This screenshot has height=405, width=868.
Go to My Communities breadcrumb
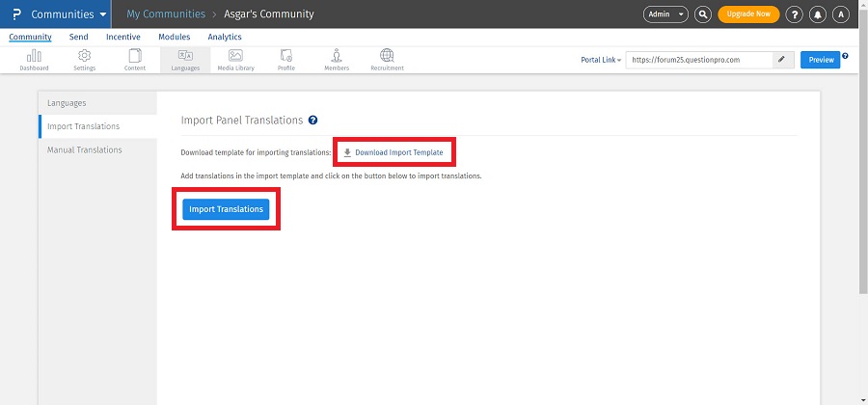(166, 14)
